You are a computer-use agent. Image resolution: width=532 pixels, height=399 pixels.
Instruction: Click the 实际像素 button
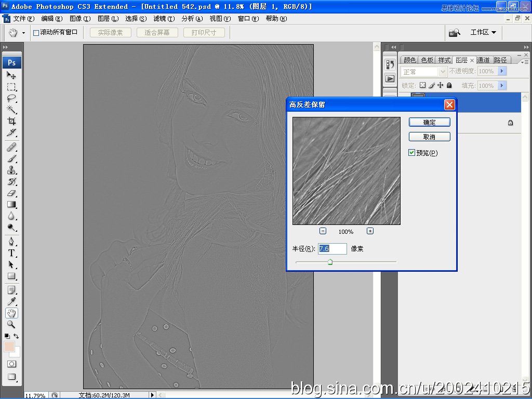[110, 33]
